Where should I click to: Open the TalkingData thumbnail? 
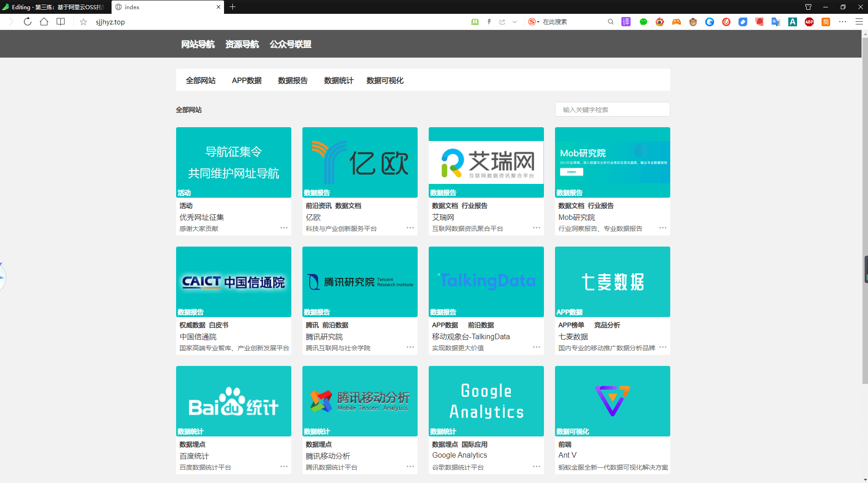point(486,282)
